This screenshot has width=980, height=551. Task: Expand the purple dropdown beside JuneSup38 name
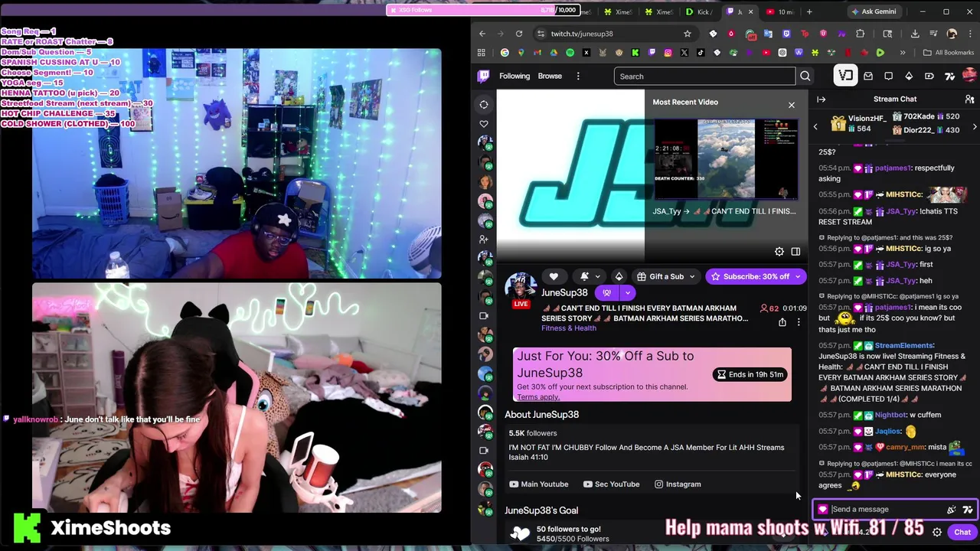[627, 292]
